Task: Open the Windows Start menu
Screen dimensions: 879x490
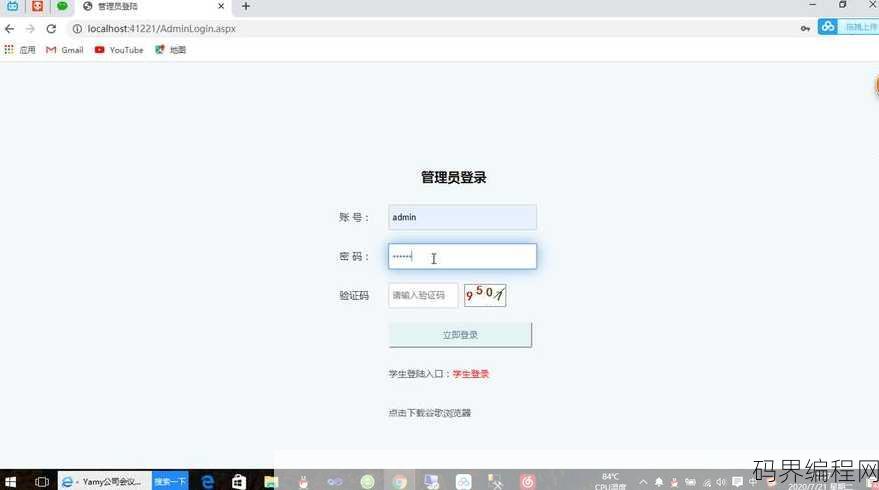Action: point(10,482)
